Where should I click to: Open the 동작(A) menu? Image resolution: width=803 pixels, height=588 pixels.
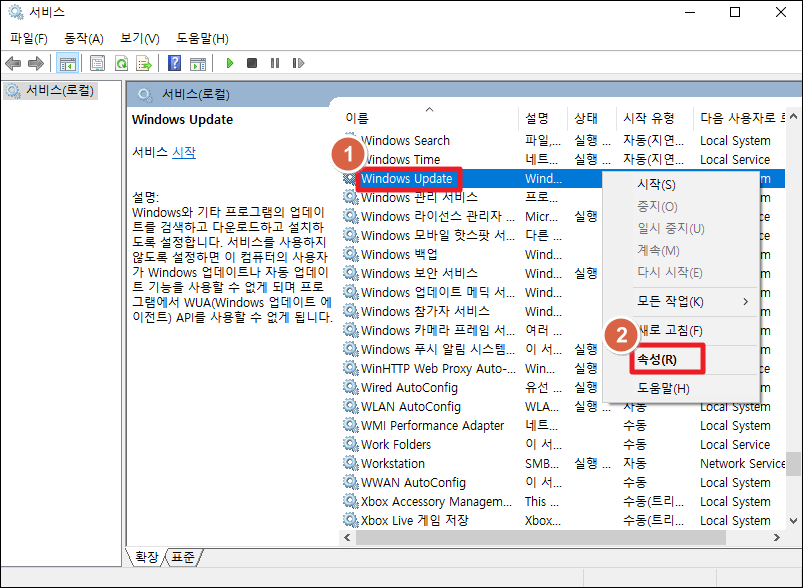click(83, 38)
